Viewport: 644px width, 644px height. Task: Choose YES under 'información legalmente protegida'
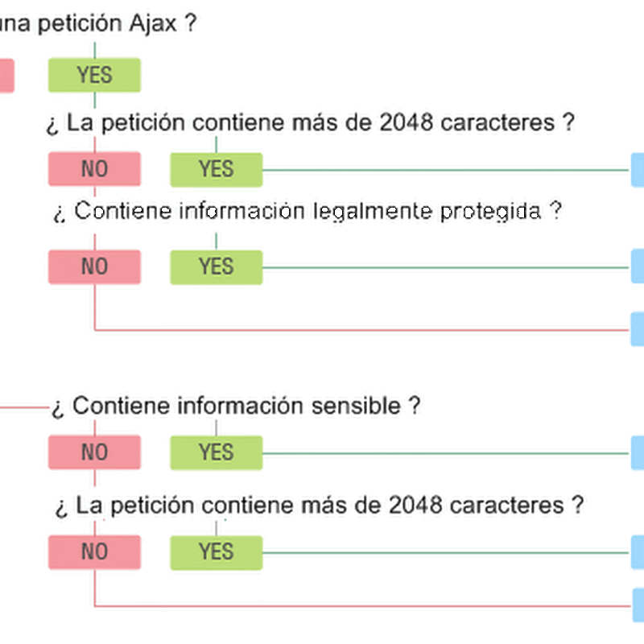[x=217, y=267]
